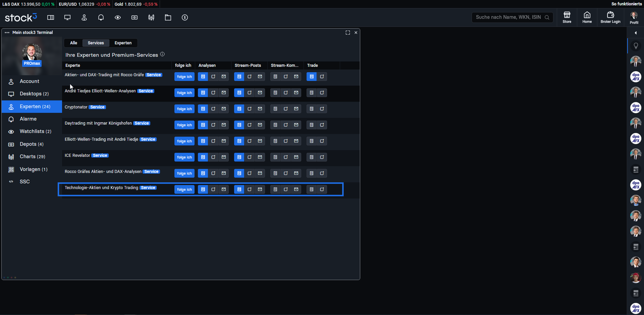The image size is (644, 315).
Task: Open the dollar coin icon in toolbar
Action: (185, 18)
